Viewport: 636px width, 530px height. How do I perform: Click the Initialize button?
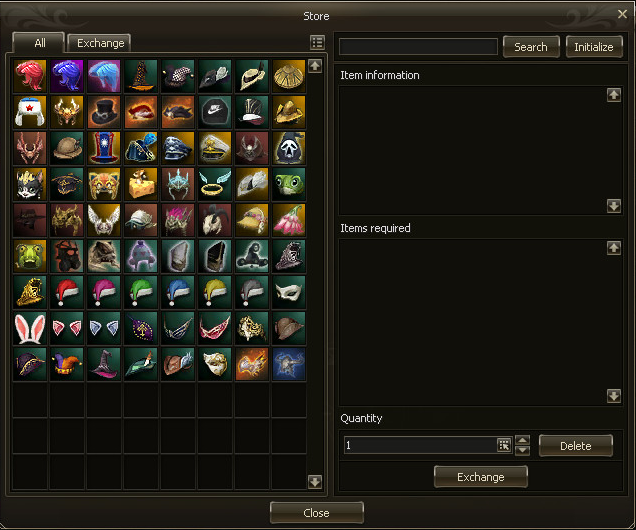[x=594, y=47]
